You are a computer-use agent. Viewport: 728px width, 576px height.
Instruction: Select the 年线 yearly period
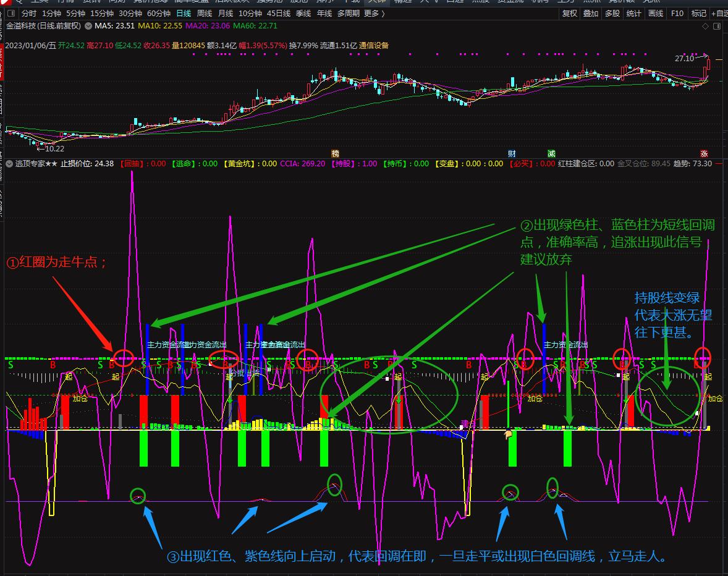324,14
